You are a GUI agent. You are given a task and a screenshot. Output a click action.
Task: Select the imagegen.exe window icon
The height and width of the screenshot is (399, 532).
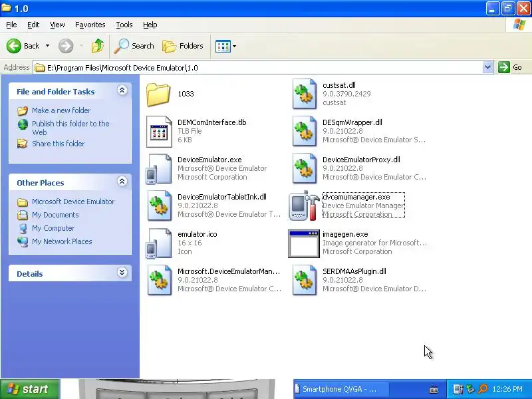[x=304, y=243]
